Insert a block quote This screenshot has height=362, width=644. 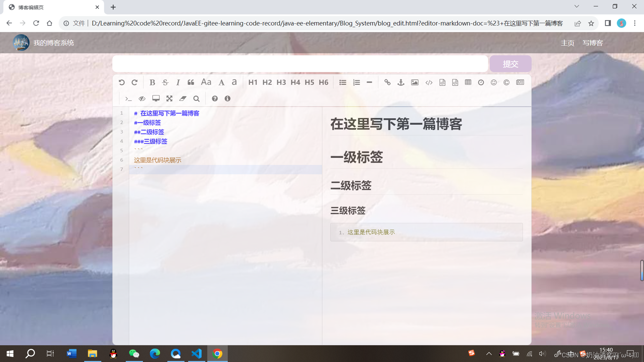(191, 82)
